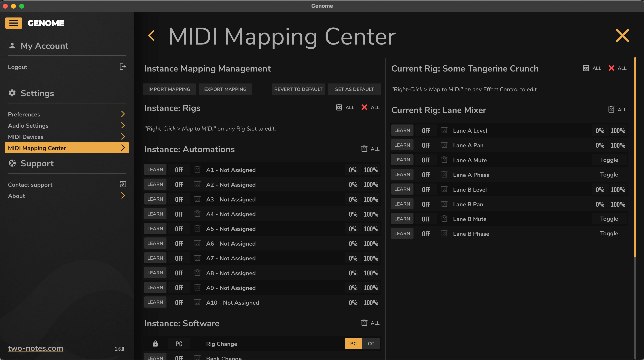Click the Toggle mode for Lane B Mute
This screenshot has height=360, width=644.
click(x=609, y=219)
